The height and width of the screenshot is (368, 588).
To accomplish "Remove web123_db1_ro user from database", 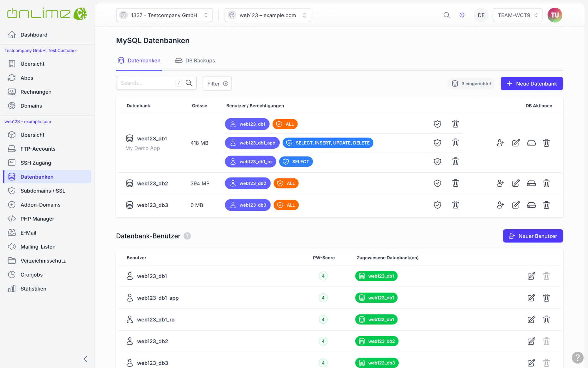I will [455, 161].
